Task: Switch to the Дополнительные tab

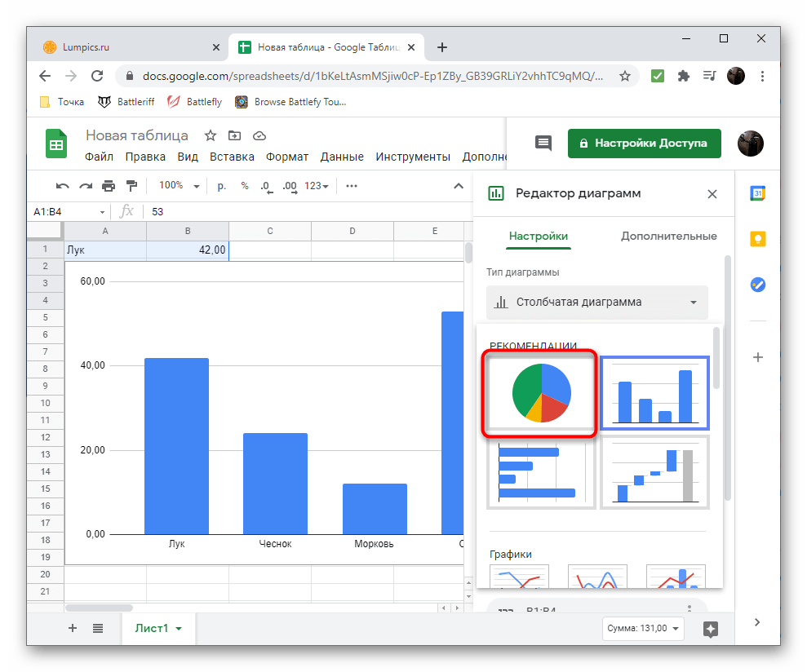Action: pyautogui.click(x=668, y=237)
